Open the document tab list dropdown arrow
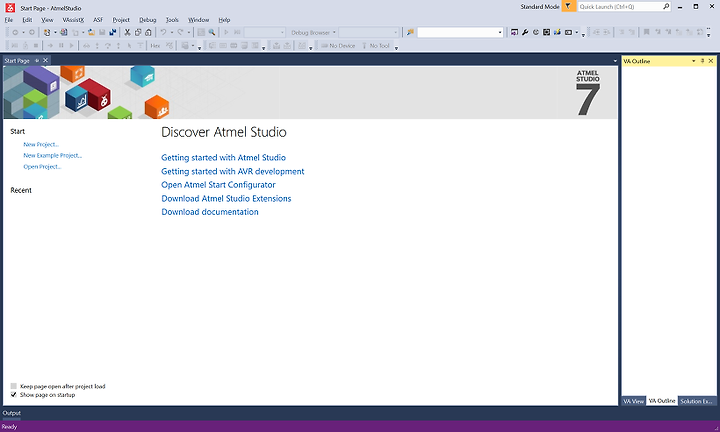 tap(615, 61)
